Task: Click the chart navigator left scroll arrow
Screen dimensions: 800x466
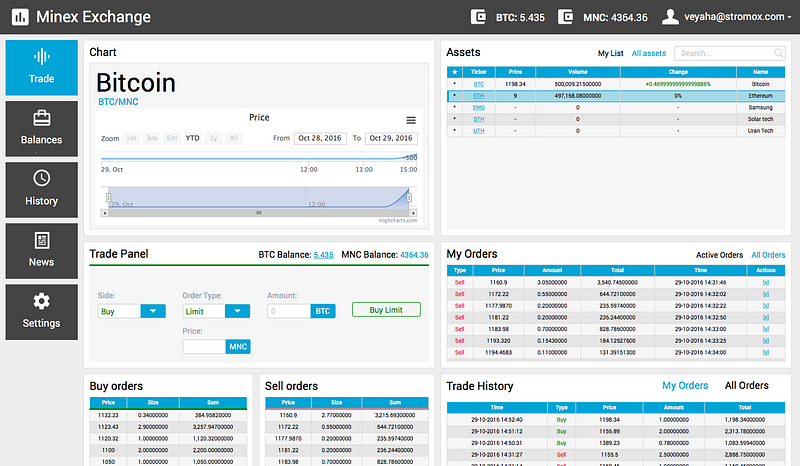Action: [105, 213]
